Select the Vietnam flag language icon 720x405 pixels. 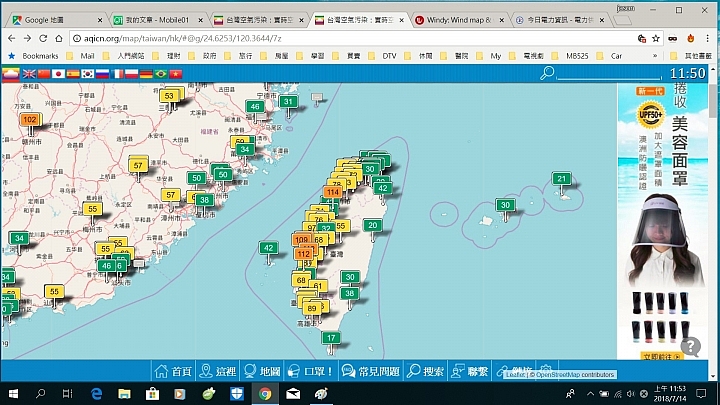pos(175,74)
